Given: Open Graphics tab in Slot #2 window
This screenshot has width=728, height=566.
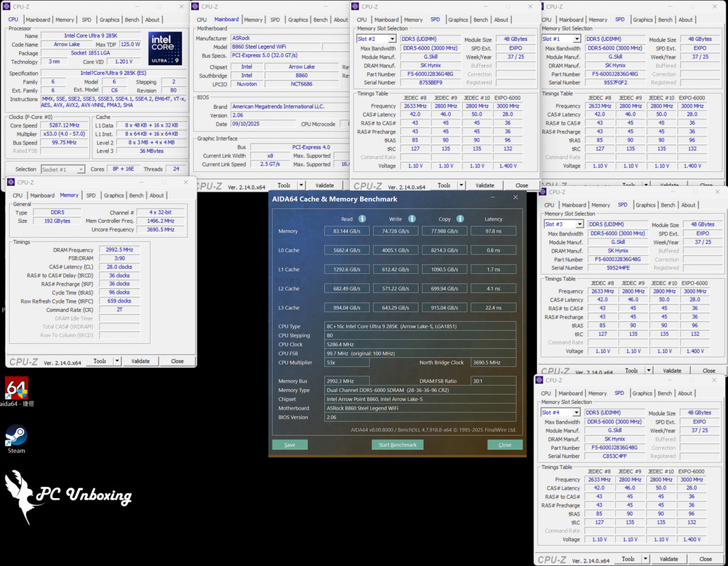Looking at the screenshot, I should 458,20.
